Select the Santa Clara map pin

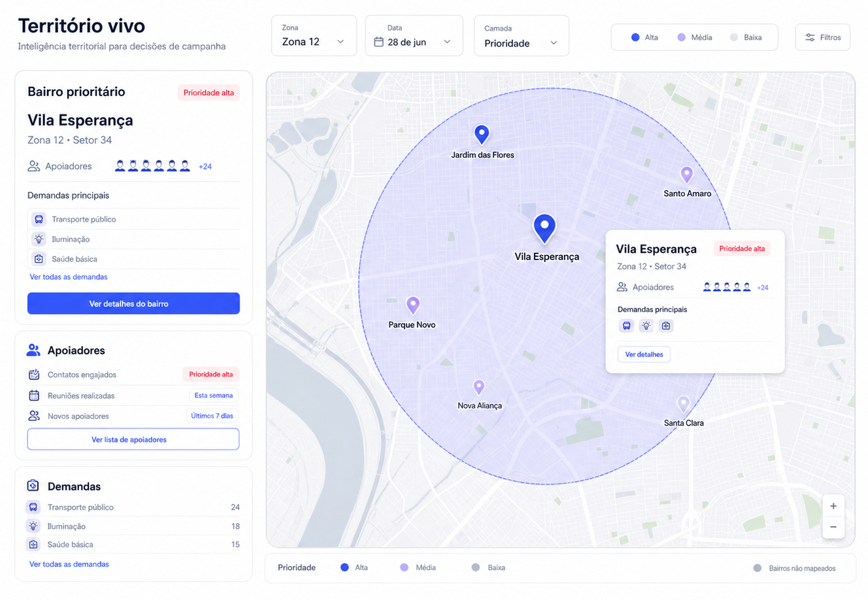(x=683, y=404)
